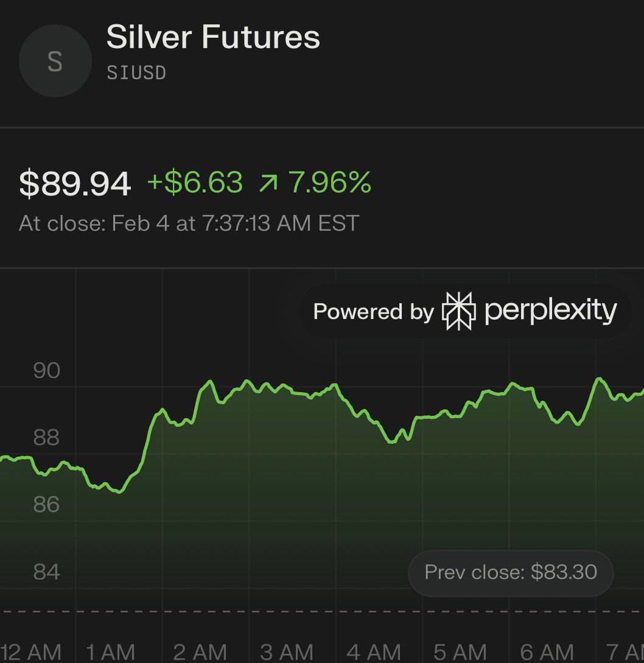Screen dimensions: 644x663
Task: Click the current price $89.94
Action: [x=75, y=183]
